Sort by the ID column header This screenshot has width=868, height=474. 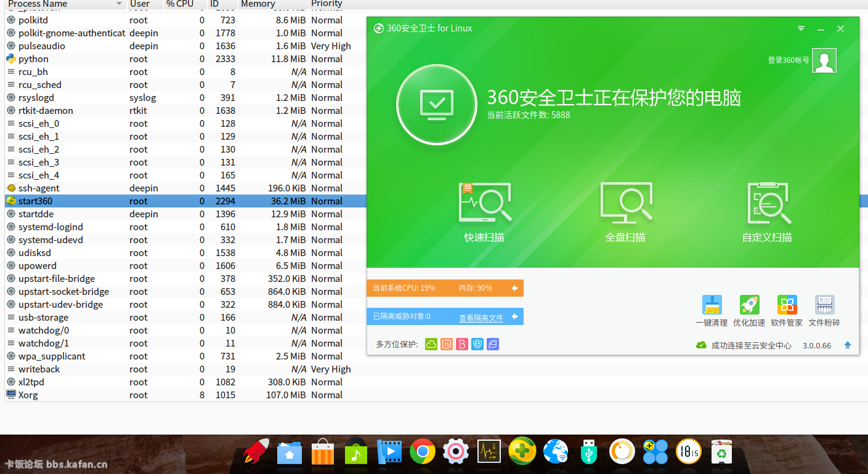click(x=222, y=4)
